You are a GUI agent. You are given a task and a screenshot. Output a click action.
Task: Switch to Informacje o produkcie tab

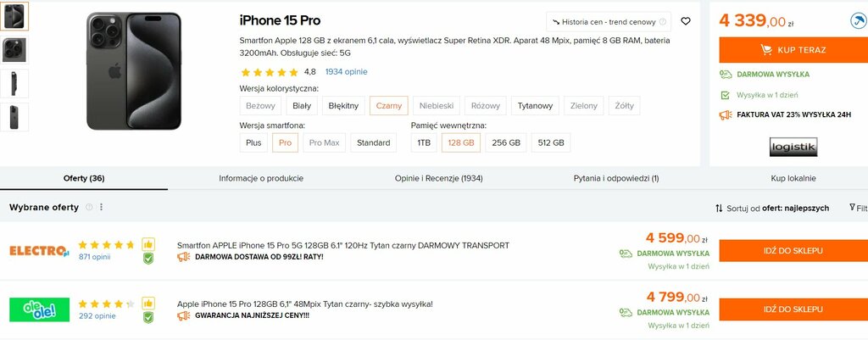[261, 178]
